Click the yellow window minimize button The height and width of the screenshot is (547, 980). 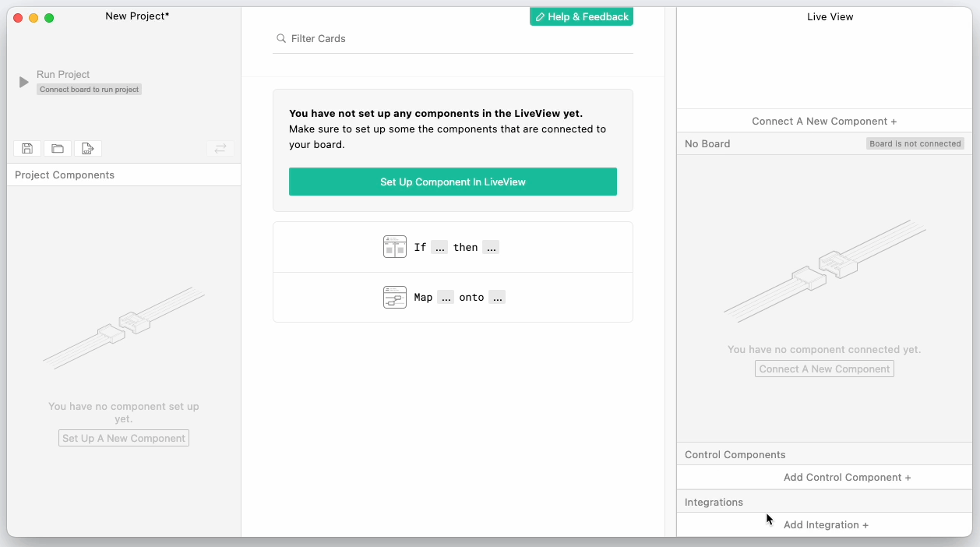[33, 17]
